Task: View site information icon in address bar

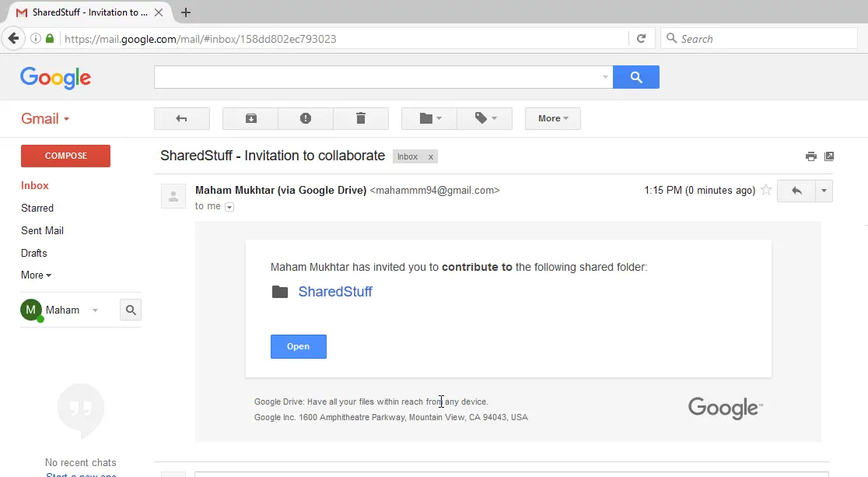Action: coord(36,38)
